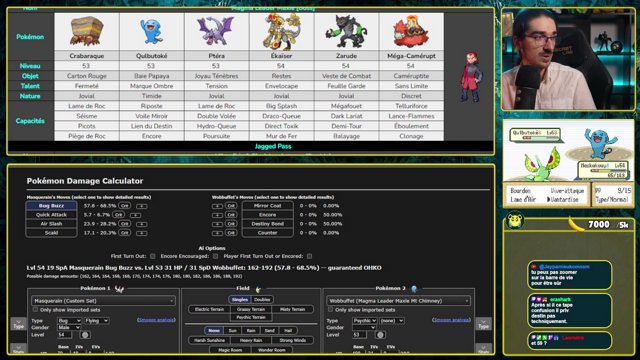Click the Zarude sprite in the team table

tap(346, 31)
